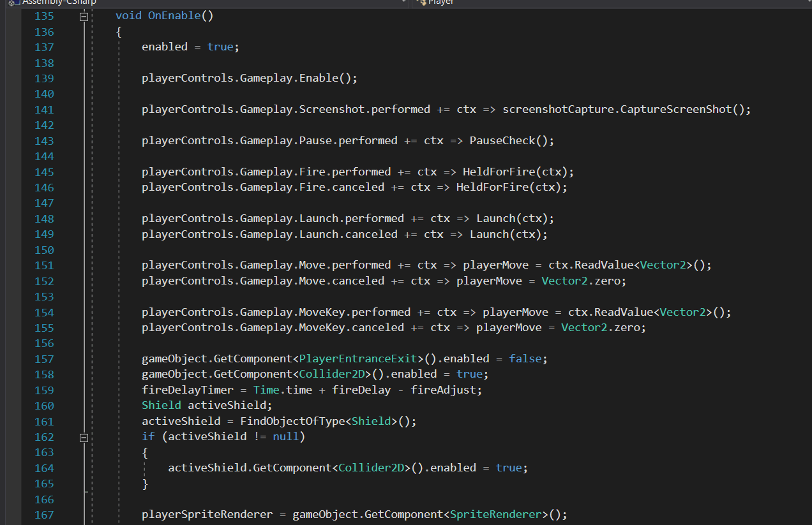
Task: Click the PauseCheck method call
Action: [502, 140]
